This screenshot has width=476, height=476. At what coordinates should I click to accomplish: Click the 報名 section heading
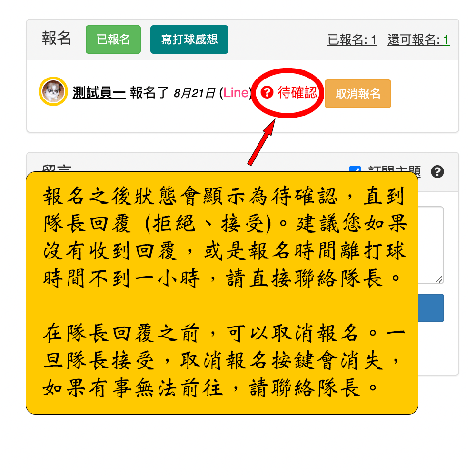[57, 39]
